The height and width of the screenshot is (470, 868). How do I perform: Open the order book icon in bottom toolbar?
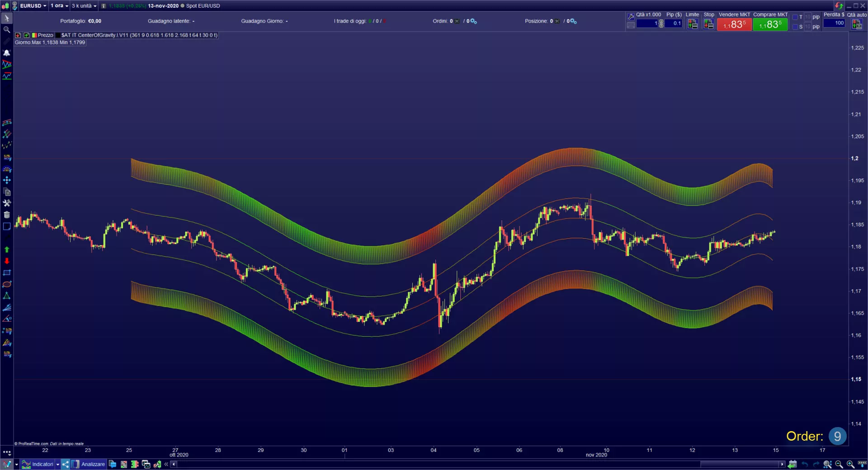pyautogui.click(x=135, y=464)
